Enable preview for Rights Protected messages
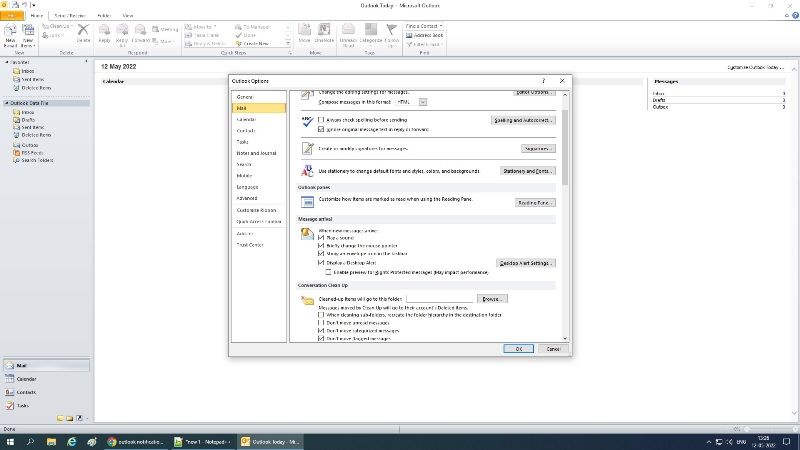Screen dimensions: 800x450 point(328,272)
